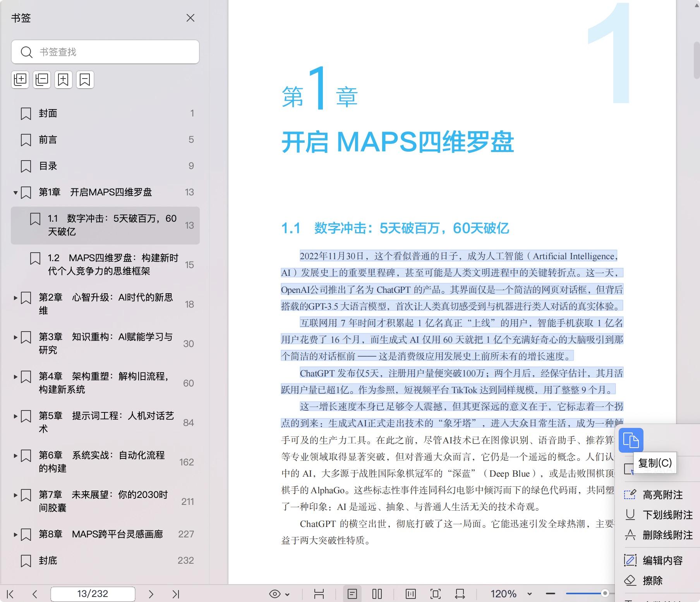The image size is (700, 602).
Task: Collapse the 第1章 bookmark tree
Action: click(15, 192)
